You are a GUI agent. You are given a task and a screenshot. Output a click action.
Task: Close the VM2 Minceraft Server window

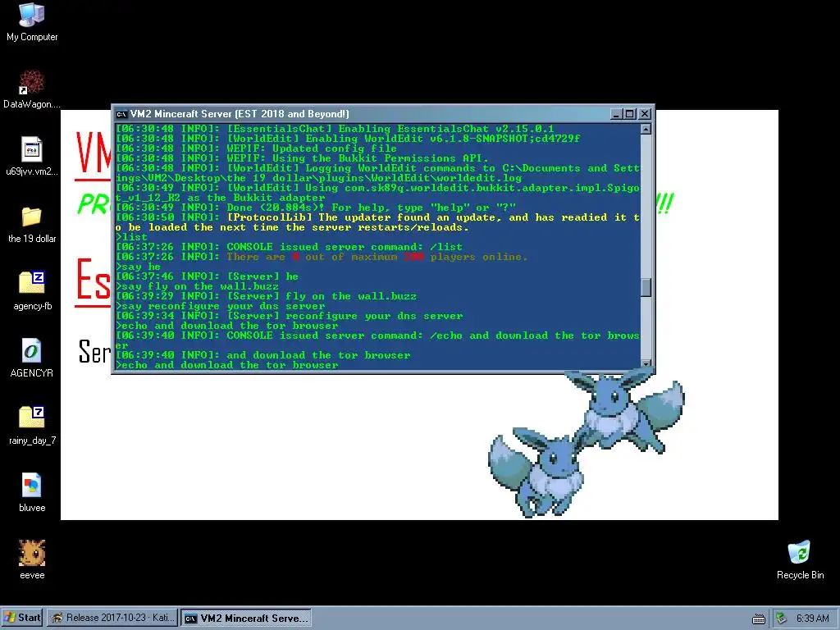[645, 114]
